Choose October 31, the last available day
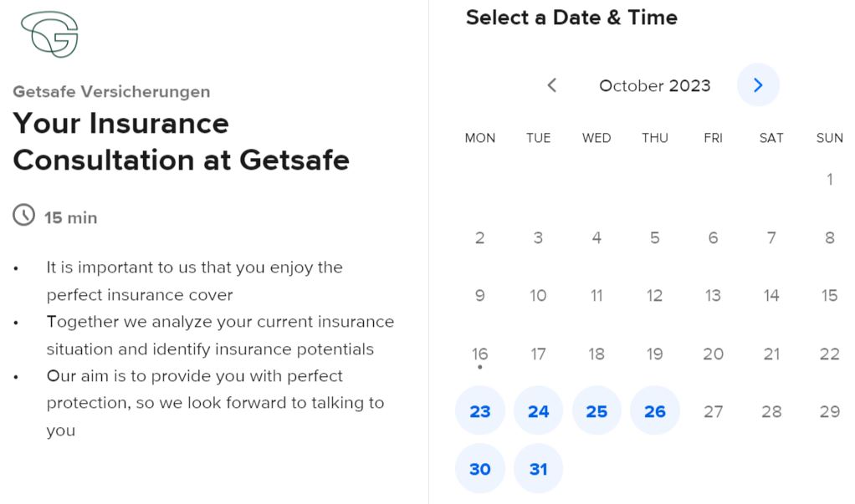 (538, 469)
